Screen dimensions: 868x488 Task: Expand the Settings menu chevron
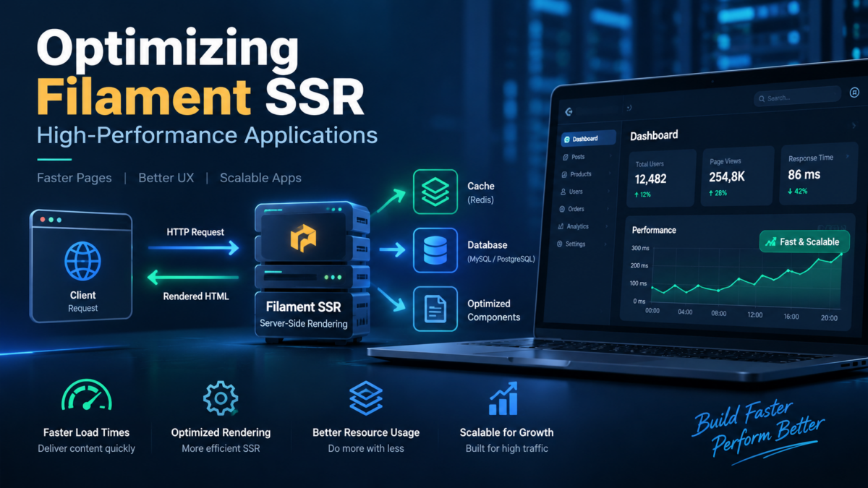tap(607, 244)
